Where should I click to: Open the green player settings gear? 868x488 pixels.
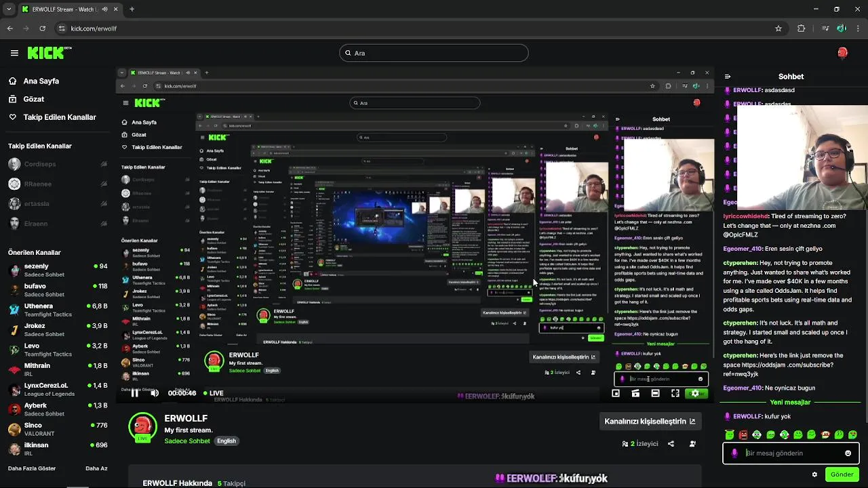695,393
